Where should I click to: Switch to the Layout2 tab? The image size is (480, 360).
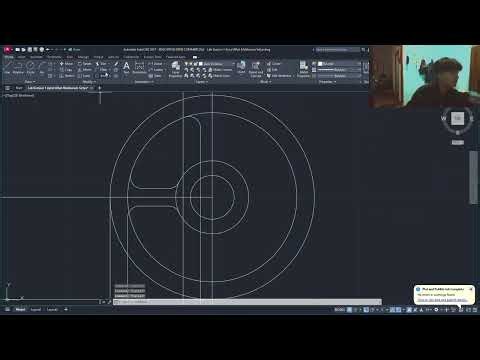coord(52,310)
